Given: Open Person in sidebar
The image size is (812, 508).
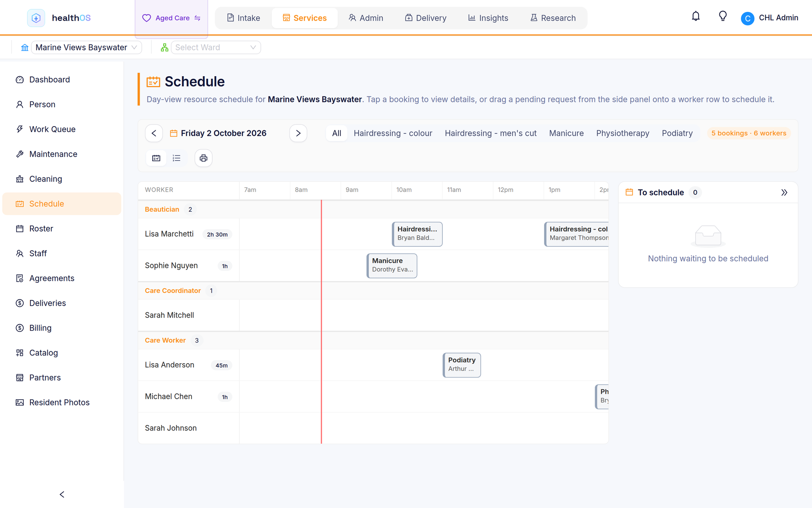Looking at the screenshot, I should (62, 105).
